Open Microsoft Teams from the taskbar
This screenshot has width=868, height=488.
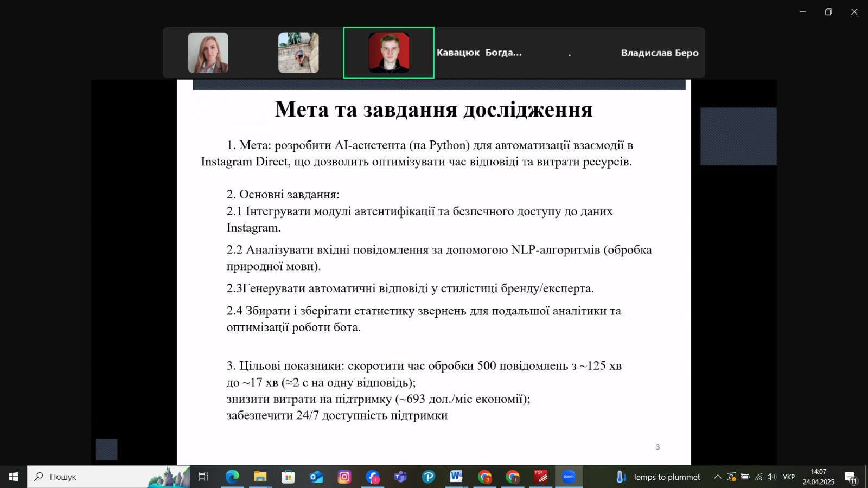coord(400,477)
